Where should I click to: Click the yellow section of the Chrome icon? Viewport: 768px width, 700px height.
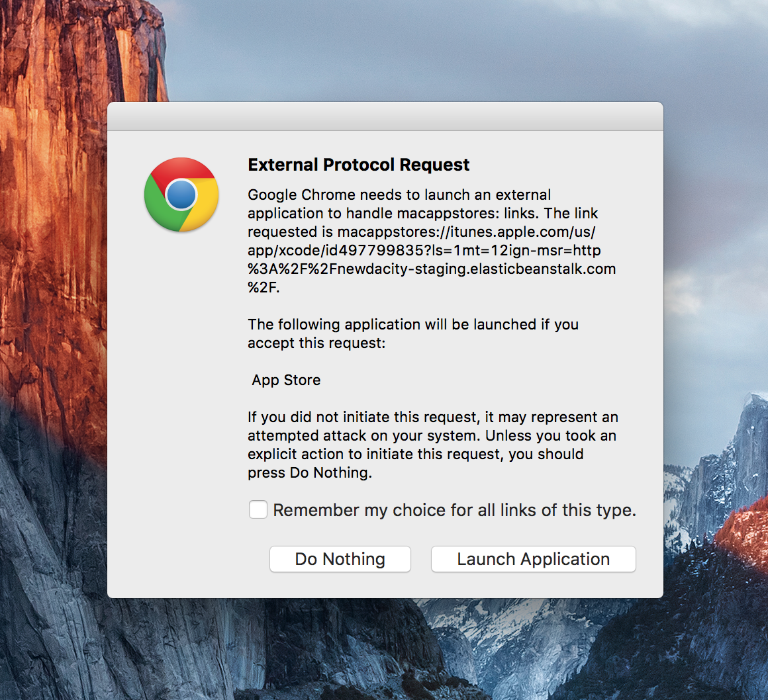pos(205,212)
